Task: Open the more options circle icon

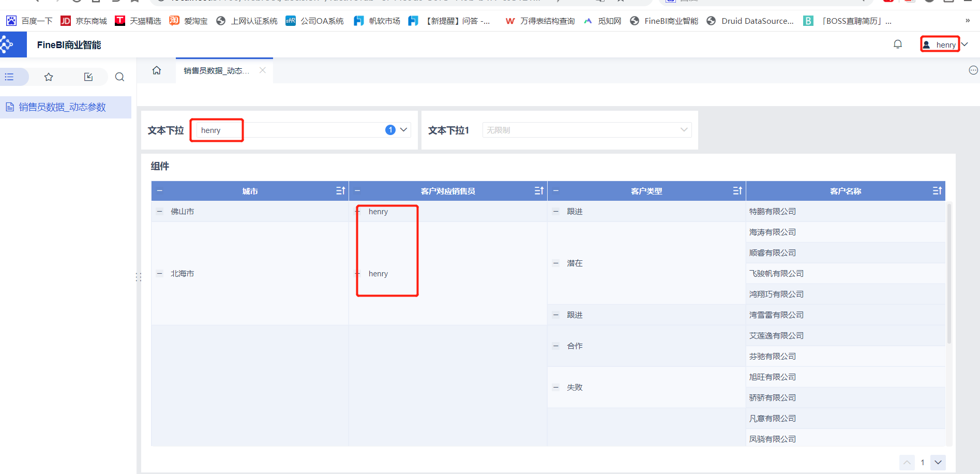Action: [973, 70]
